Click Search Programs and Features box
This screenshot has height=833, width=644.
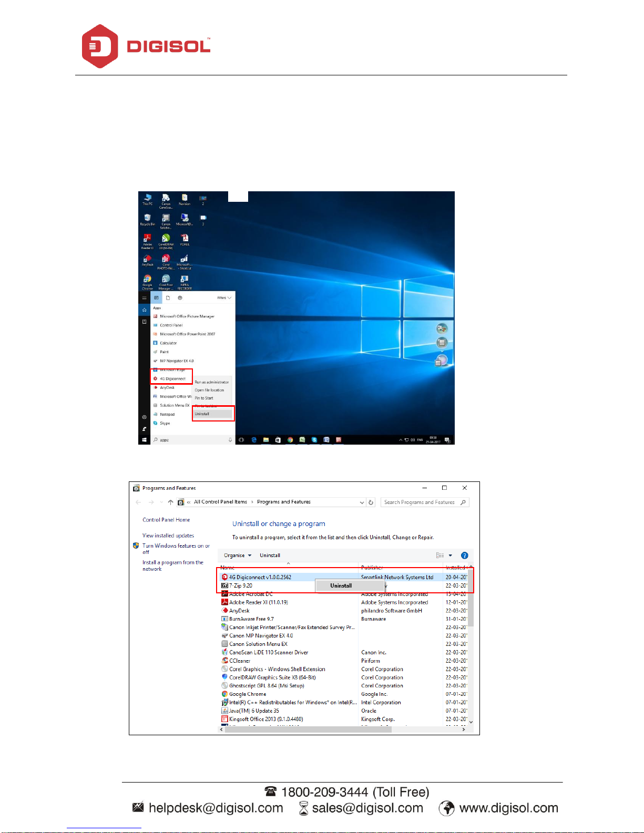point(425,502)
